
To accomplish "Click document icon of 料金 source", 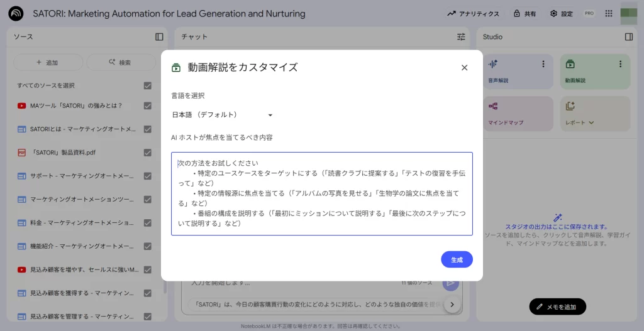I will point(22,223).
